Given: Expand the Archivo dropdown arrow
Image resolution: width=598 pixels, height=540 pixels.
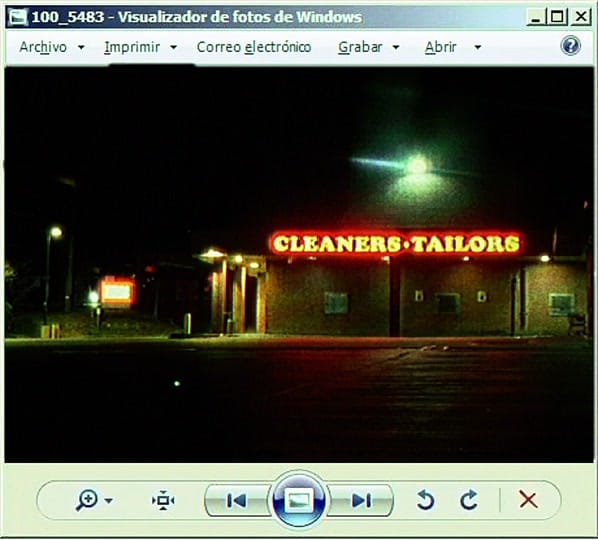Looking at the screenshot, I should pos(81,48).
